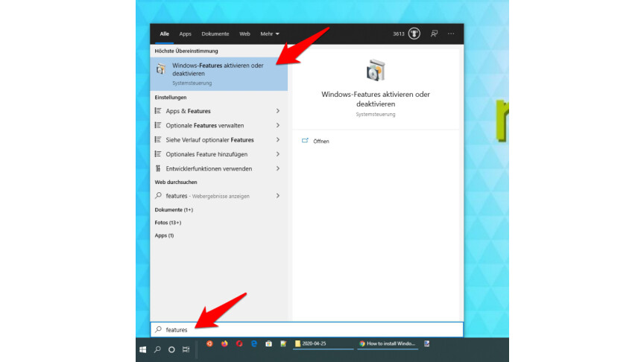644x362 pixels.
Task: Select the Web search tab
Action: [244, 34]
